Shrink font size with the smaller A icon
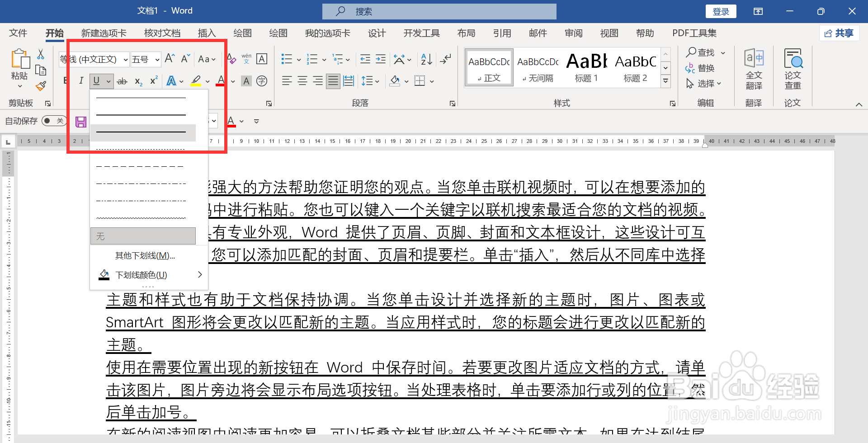 pyautogui.click(x=185, y=59)
